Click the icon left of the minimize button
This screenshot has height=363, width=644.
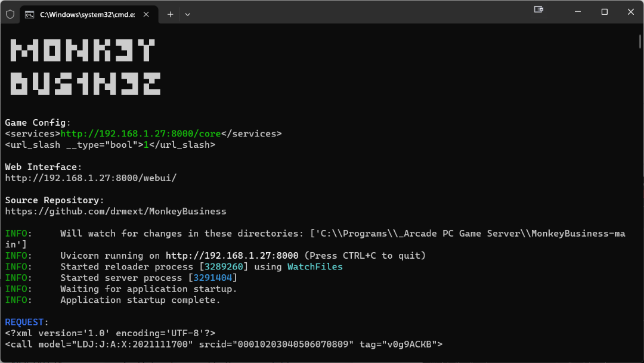(x=538, y=9)
